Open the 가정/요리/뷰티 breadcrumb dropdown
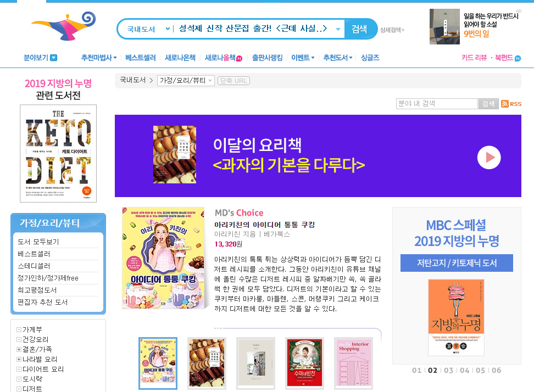Viewport: 534px width, 392px height. coord(186,81)
